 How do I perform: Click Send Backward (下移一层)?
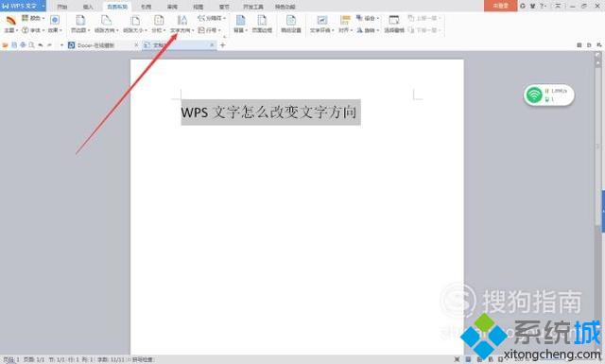(424, 29)
